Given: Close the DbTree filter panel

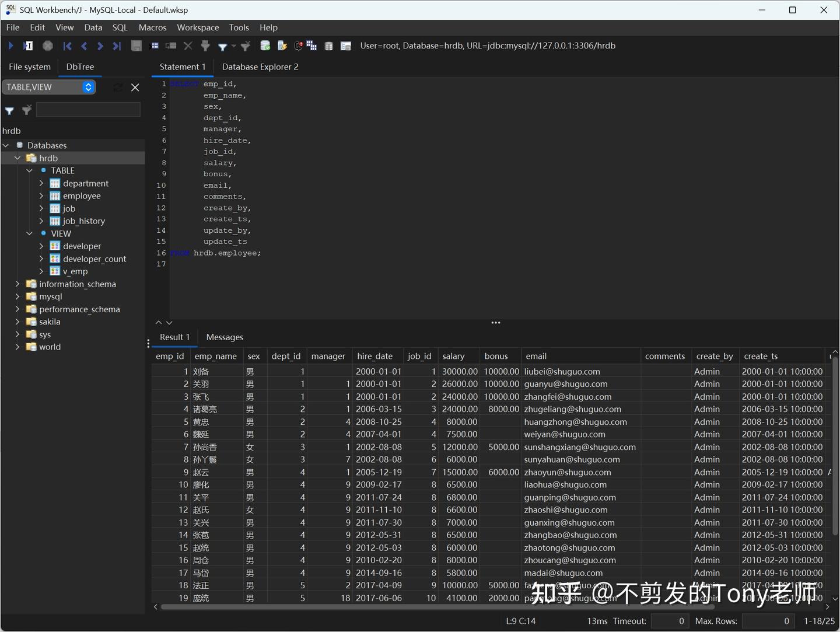Looking at the screenshot, I should [x=135, y=87].
